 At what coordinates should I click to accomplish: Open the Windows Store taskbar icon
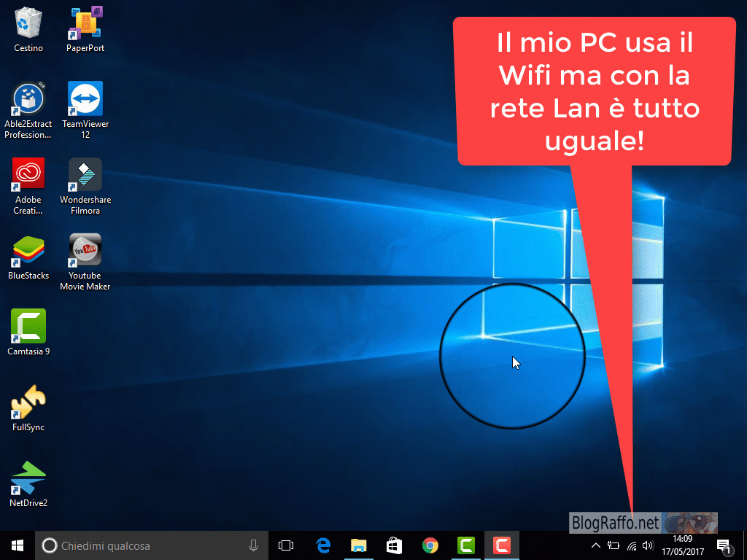pos(395,545)
